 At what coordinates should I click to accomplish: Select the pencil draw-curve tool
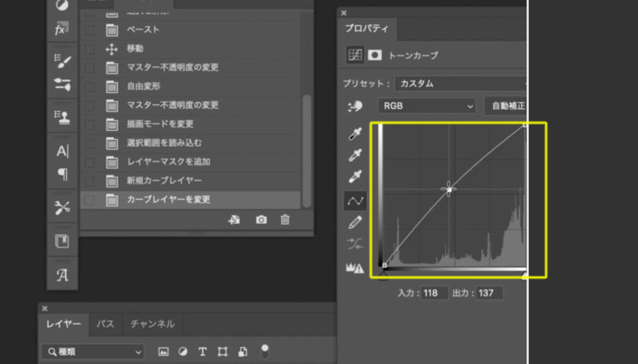355,223
